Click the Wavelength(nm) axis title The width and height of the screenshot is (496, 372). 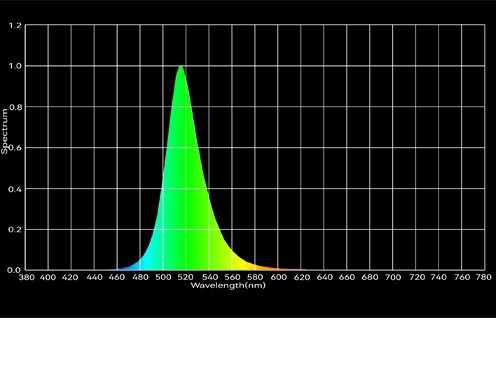[228, 286]
